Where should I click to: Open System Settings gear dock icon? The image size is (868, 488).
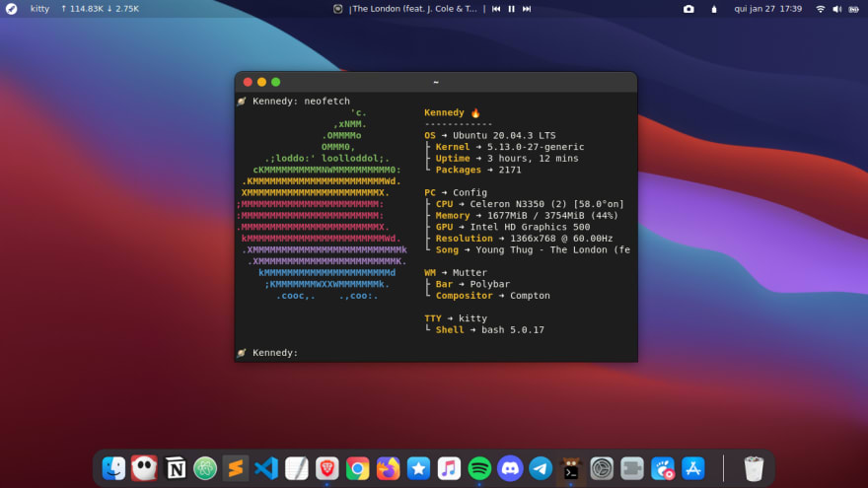pyautogui.click(x=602, y=468)
